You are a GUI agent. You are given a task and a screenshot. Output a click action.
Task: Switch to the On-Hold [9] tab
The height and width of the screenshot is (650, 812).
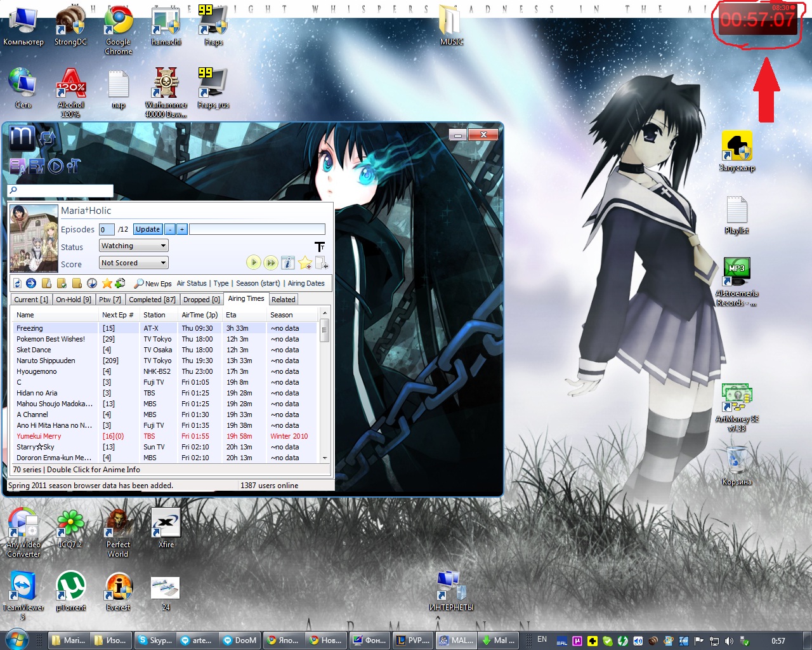74,300
